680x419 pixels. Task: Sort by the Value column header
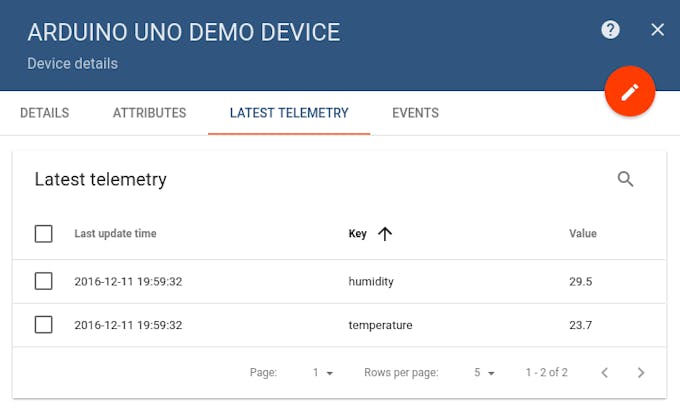(x=582, y=234)
